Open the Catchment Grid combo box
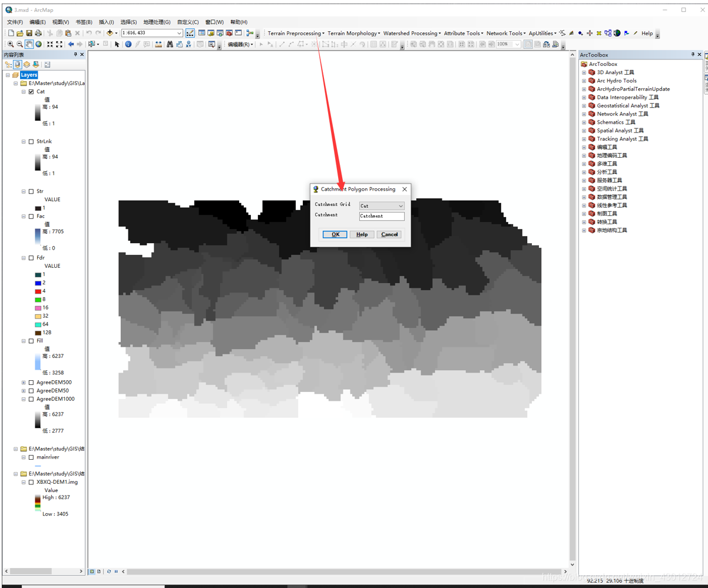This screenshot has height=588, width=708. (x=382, y=206)
